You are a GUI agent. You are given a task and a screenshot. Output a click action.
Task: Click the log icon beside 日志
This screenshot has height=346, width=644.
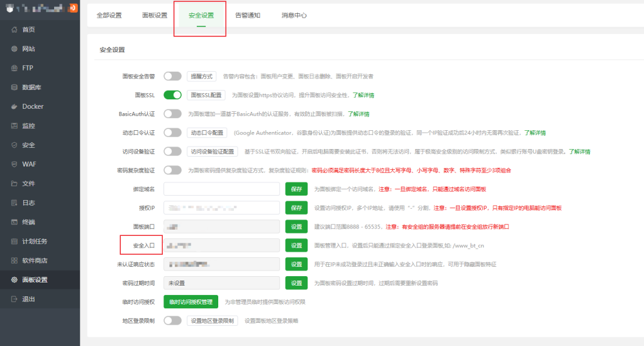click(x=14, y=203)
